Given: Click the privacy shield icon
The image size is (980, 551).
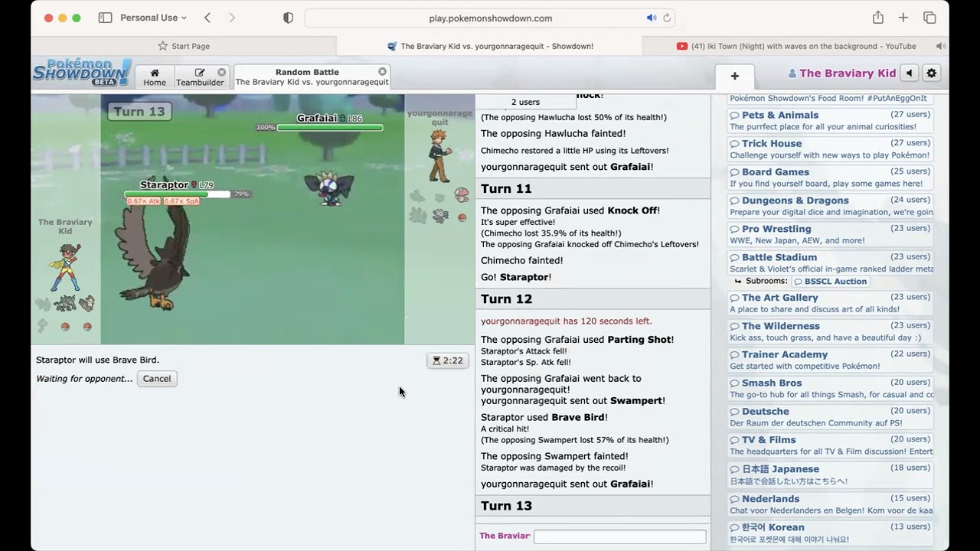Looking at the screenshot, I should pos(288,18).
